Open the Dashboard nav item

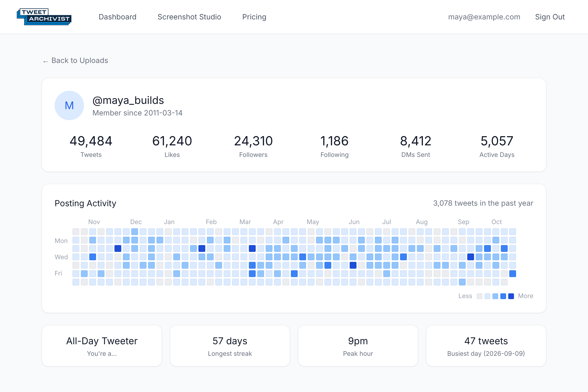click(118, 17)
